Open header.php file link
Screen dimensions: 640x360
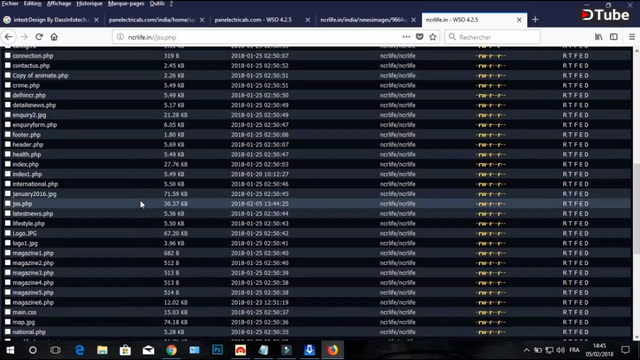pos(28,144)
